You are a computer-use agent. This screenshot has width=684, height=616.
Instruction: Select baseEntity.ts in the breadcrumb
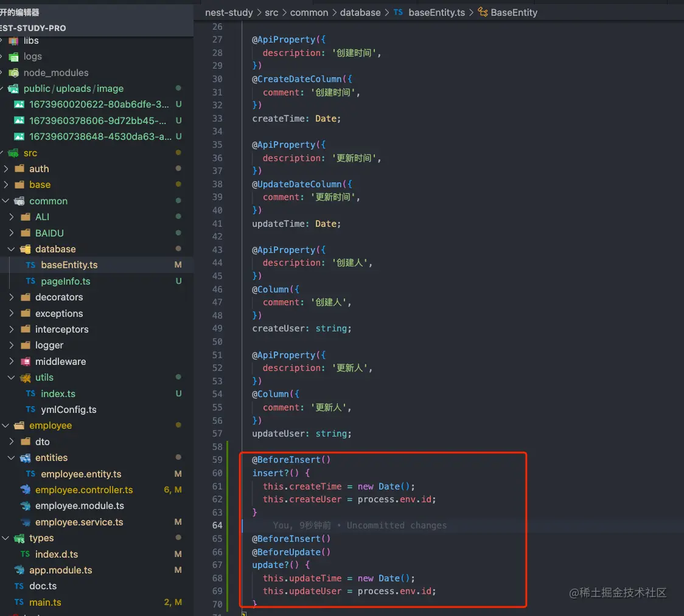point(437,13)
